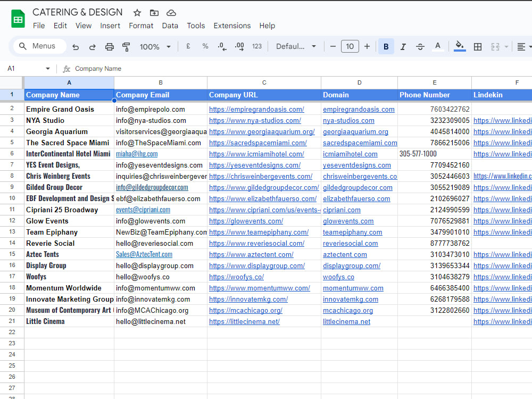Select the Glow Events cell
Screen dimensions: 532x399
[69, 221]
